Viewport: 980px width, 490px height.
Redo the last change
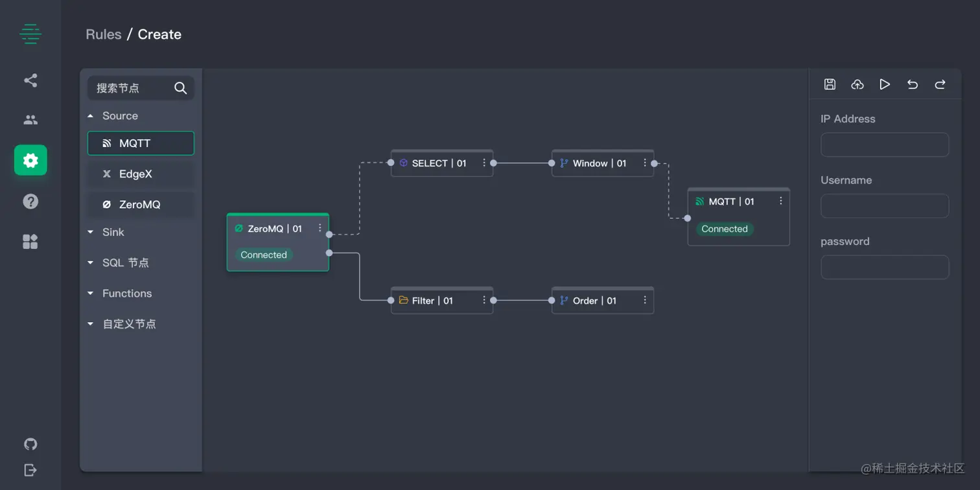[x=939, y=84]
